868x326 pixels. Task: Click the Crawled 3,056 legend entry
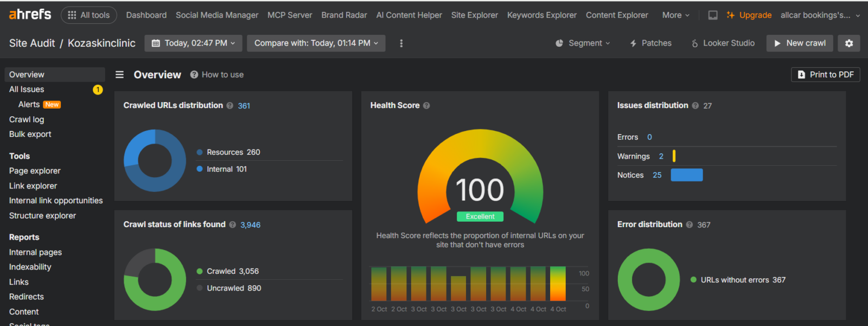pos(227,271)
